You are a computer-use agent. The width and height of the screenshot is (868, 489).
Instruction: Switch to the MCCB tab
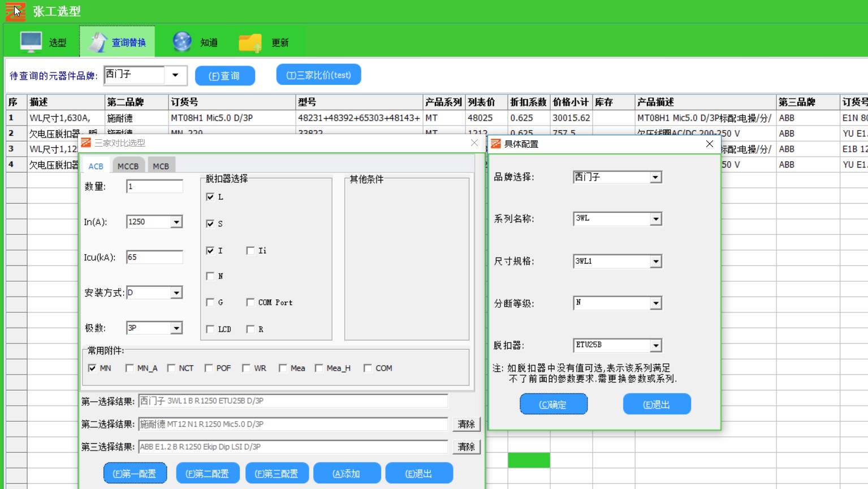[x=128, y=166]
